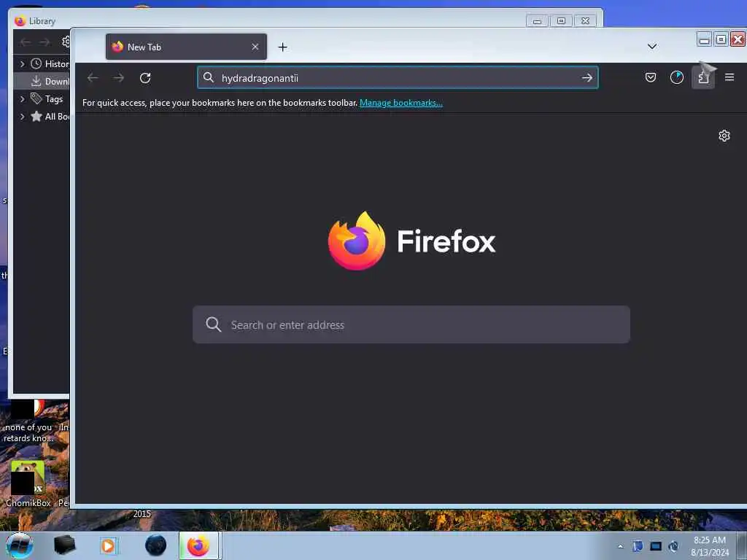Open the Save to Pocket button
Screen dimensions: 747x560
[x=650, y=77]
